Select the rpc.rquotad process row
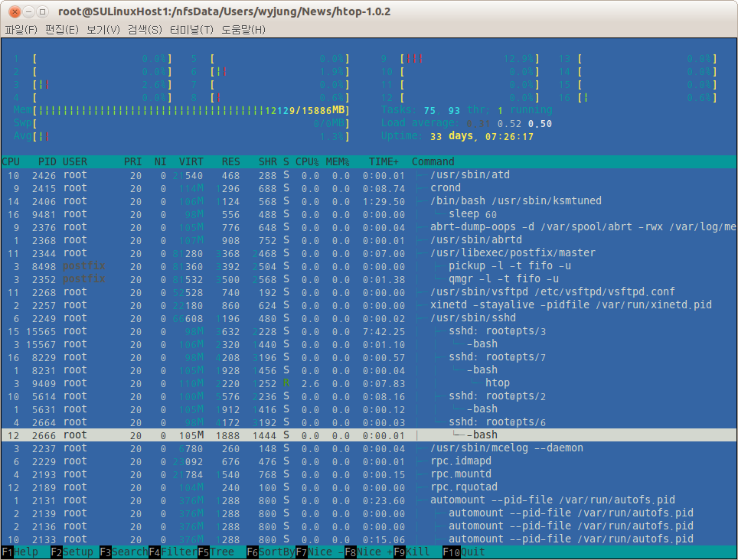 tap(369, 487)
